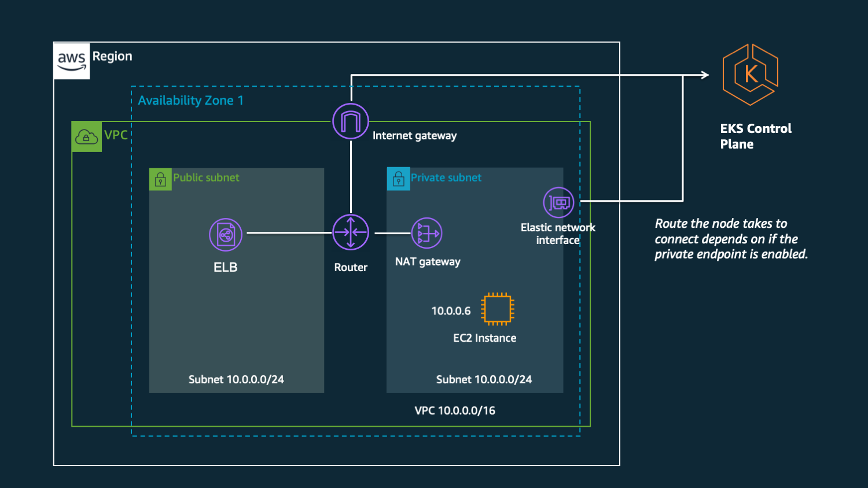Click the NAT gateway label

pos(428,262)
